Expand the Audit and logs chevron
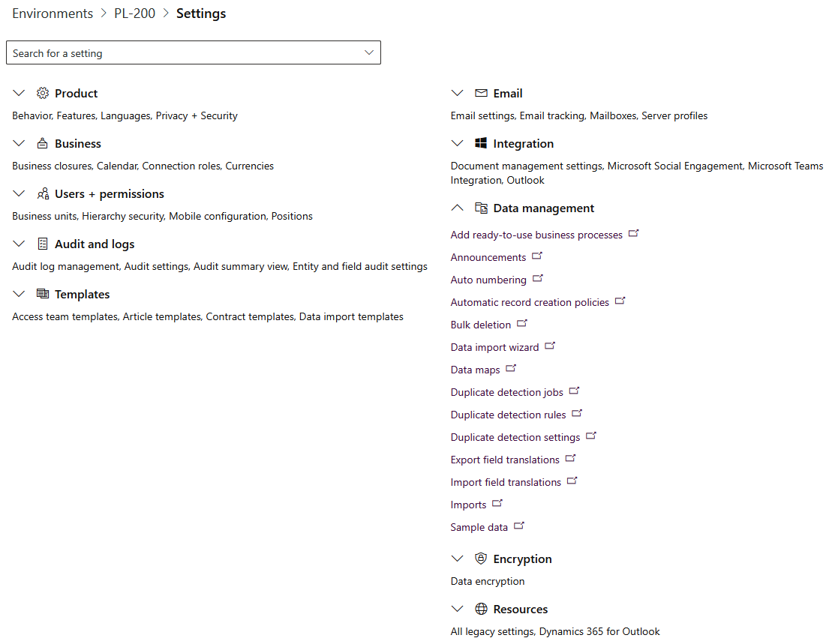 click(19, 244)
